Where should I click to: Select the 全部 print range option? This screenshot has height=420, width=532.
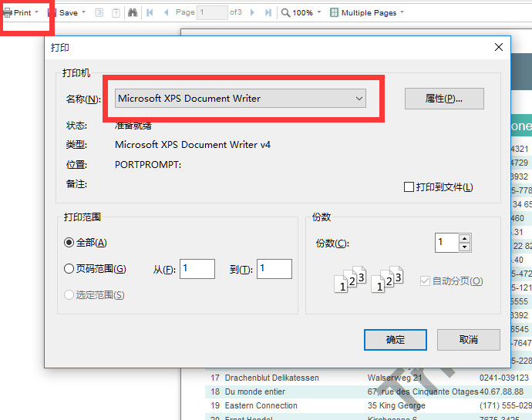point(69,242)
